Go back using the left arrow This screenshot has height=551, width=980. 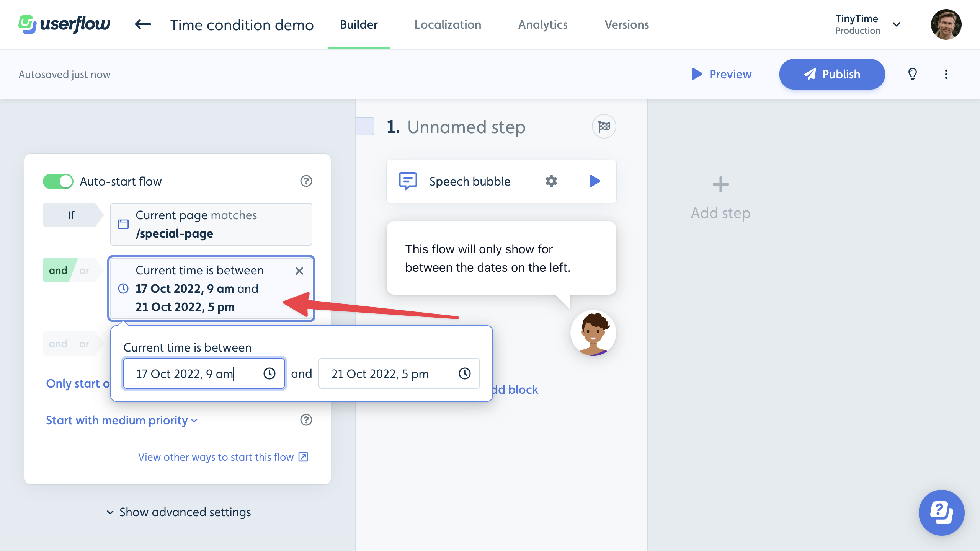tap(143, 24)
